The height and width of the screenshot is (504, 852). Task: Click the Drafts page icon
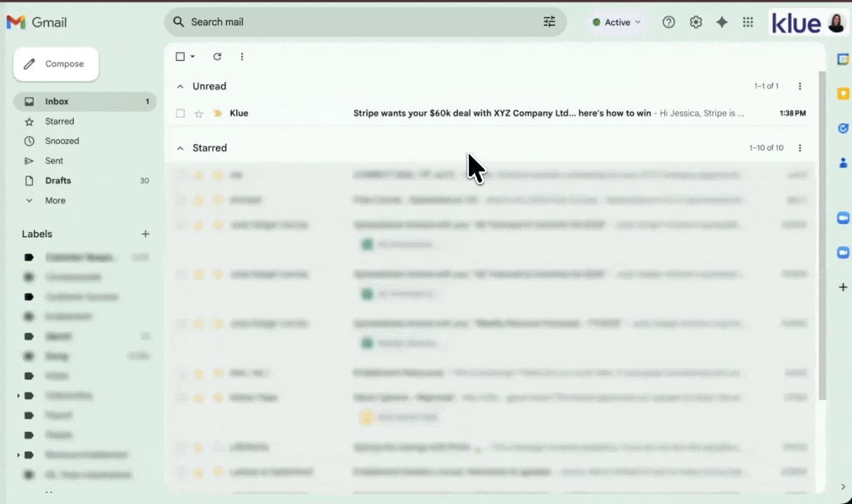pos(29,181)
